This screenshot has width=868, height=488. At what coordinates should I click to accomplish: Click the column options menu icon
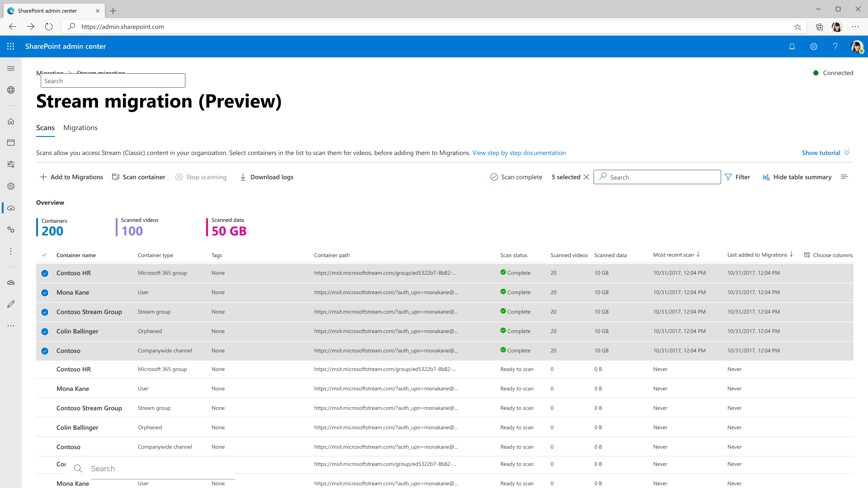(807, 255)
